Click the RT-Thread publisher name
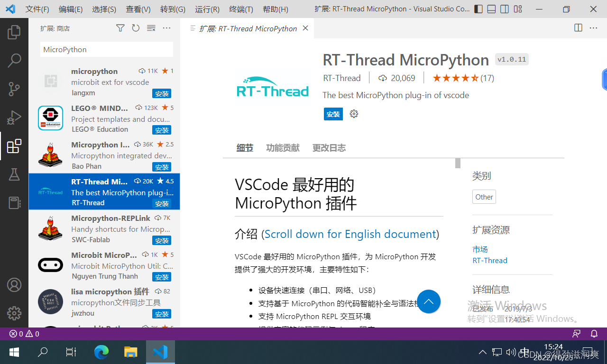The image size is (607, 364). coord(342,78)
